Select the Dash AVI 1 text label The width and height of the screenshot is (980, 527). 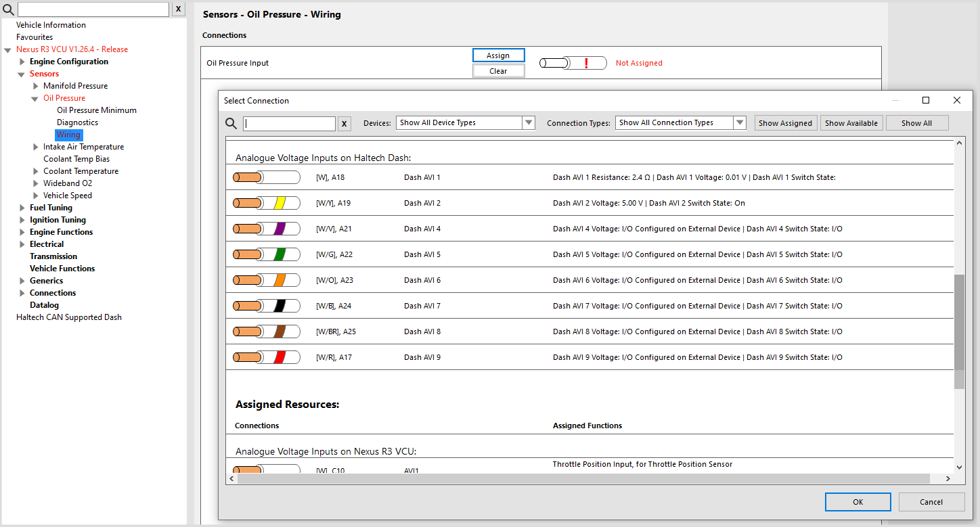[422, 177]
